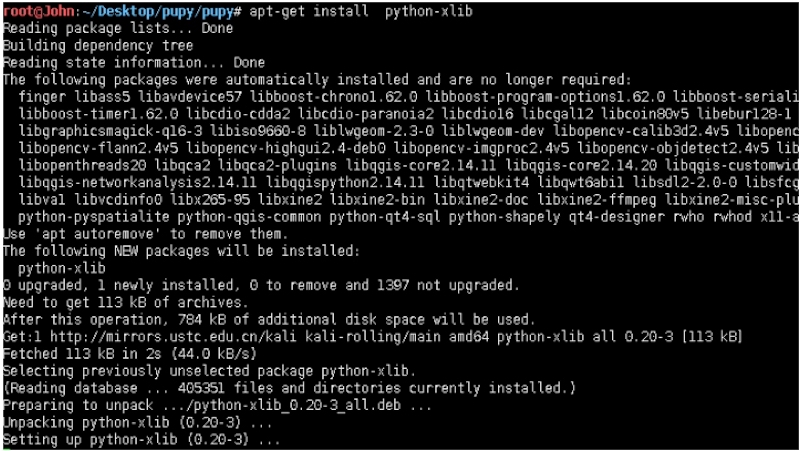Click the "Need to get 113 kB" line

(x=123, y=302)
